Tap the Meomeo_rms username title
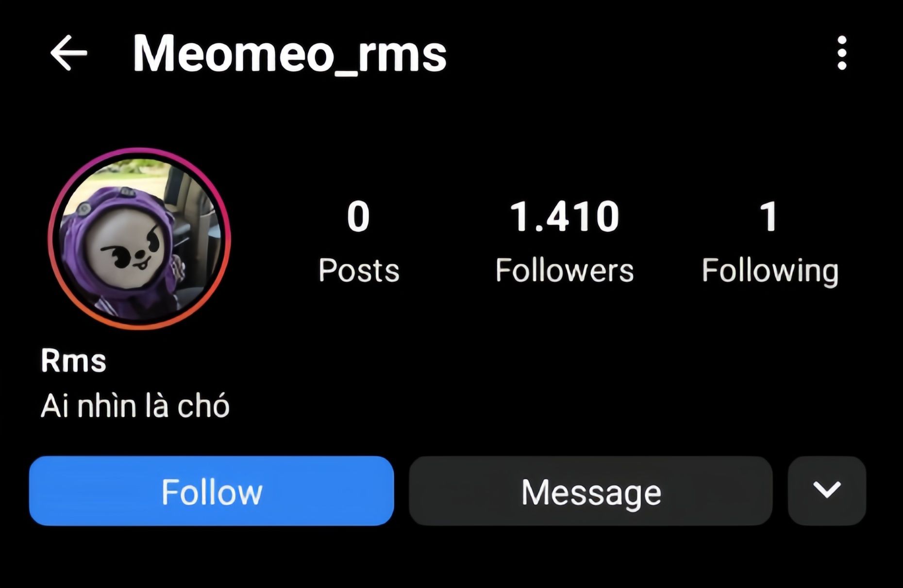Screen dimensions: 903x588 pyautogui.click(x=289, y=53)
